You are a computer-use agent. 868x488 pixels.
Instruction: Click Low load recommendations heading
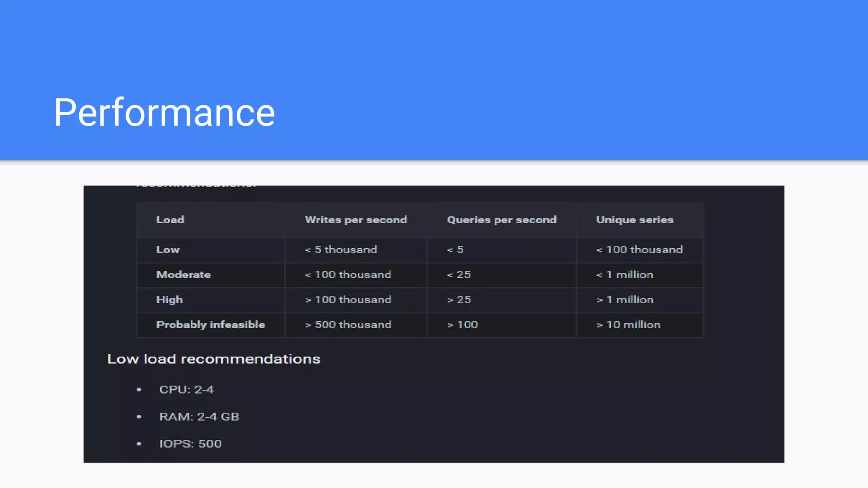tap(214, 359)
